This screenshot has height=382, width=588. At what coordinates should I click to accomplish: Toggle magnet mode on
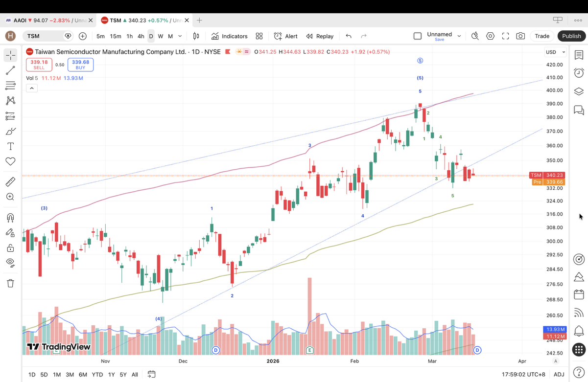pyautogui.click(x=10, y=218)
